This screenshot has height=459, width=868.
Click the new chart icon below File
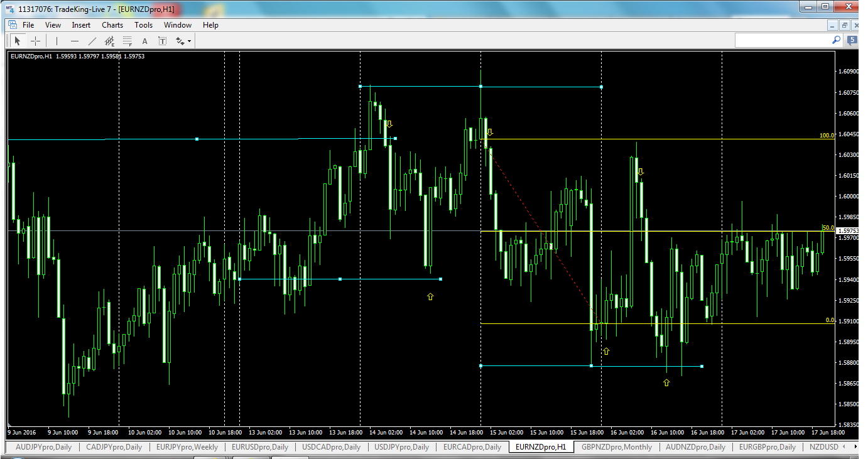click(13, 24)
